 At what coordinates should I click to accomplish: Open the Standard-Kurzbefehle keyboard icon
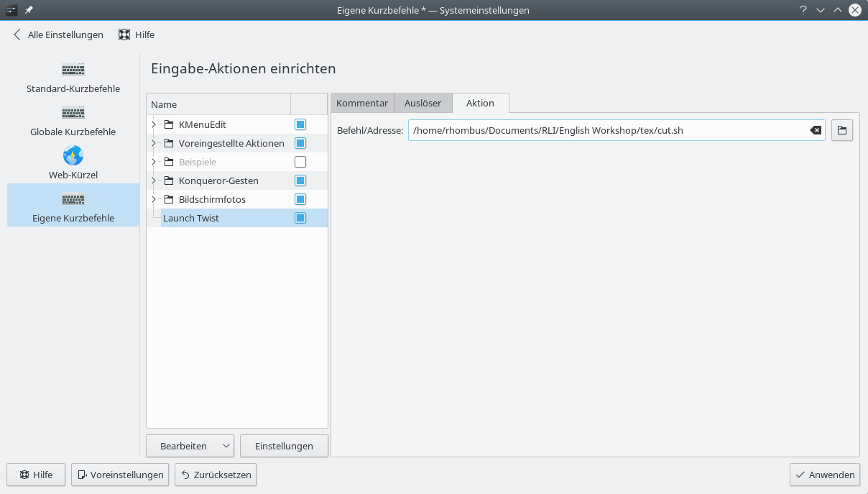73,70
